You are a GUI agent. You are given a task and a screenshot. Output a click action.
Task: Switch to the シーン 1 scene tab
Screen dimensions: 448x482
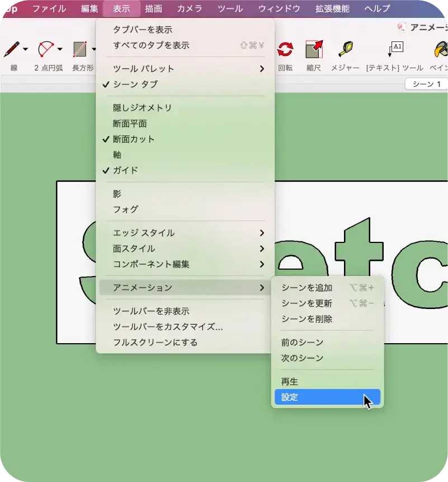coord(427,84)
